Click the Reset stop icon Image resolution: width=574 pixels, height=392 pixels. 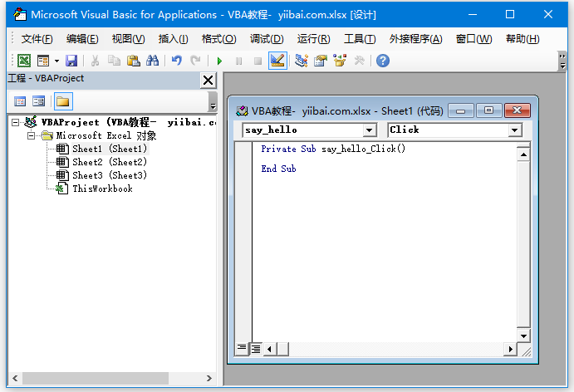point(258,61)
